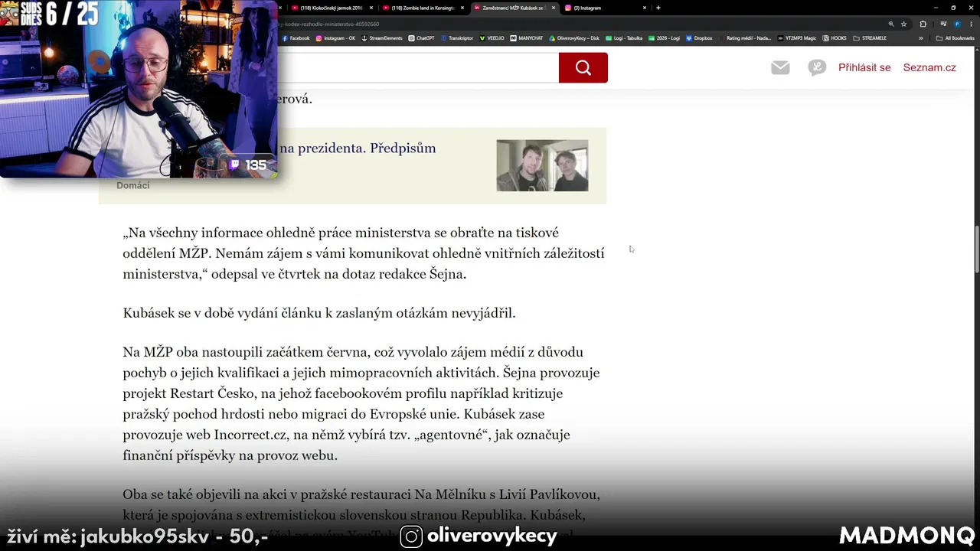Open the STREAMELE bookmarks folder
Screen dimensions: 980x551
click(870, 37)
